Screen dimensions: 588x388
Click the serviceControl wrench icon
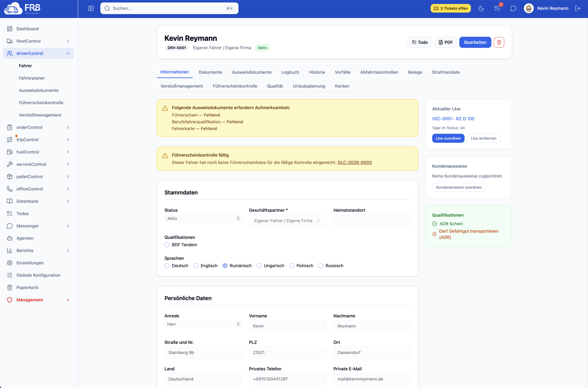tap(10, 164)
